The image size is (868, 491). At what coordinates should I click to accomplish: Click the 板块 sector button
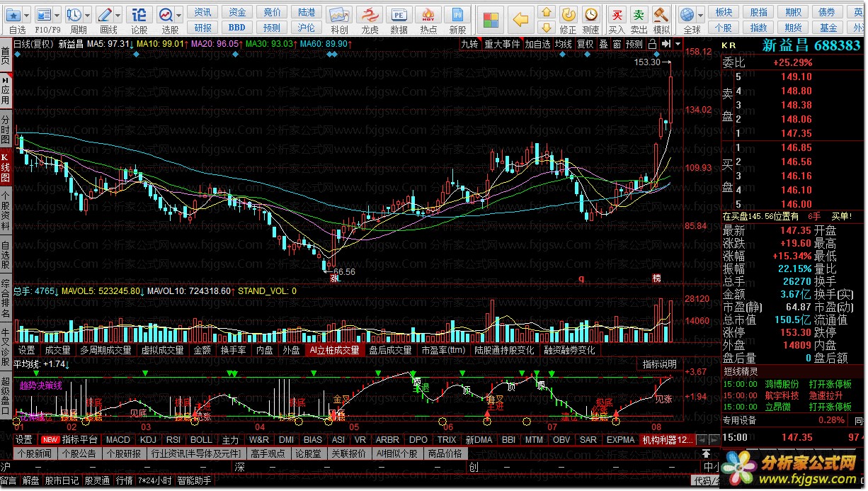tap(724, 12)
